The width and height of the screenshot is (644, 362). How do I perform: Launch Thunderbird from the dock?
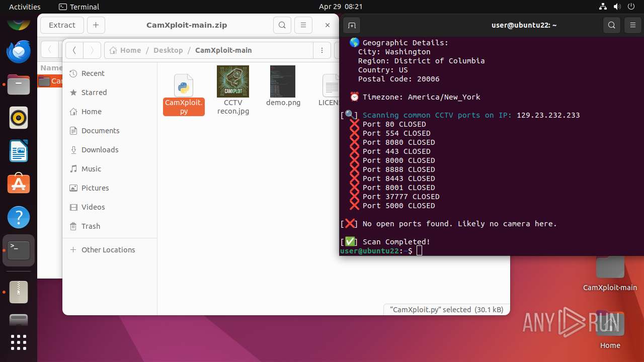coord(19,51)
